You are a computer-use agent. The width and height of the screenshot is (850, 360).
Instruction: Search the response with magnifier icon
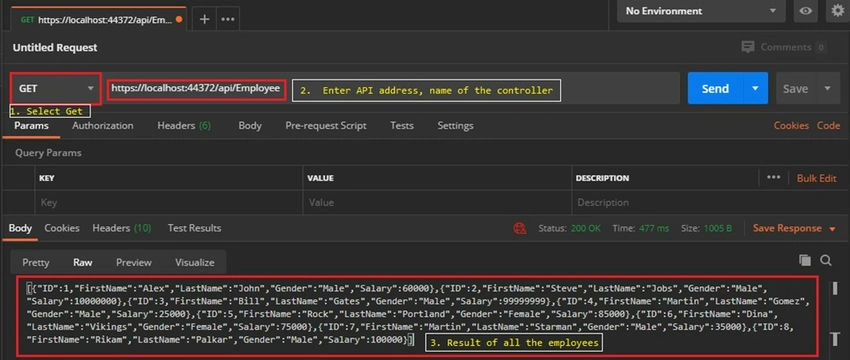(x=826, y=261)
